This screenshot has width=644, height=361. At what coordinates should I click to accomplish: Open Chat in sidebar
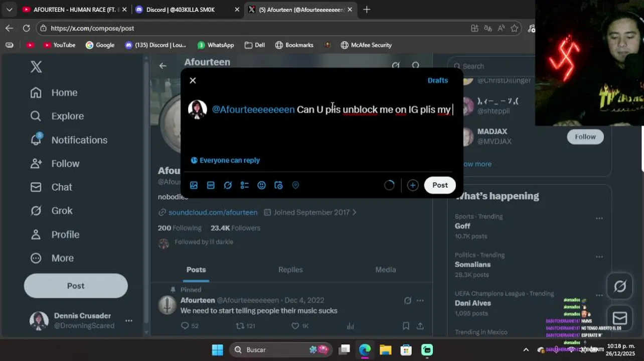click(51, 187)
